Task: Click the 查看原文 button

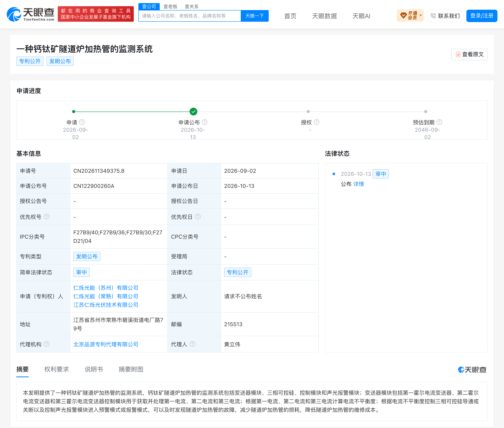Action: point(469,54)
